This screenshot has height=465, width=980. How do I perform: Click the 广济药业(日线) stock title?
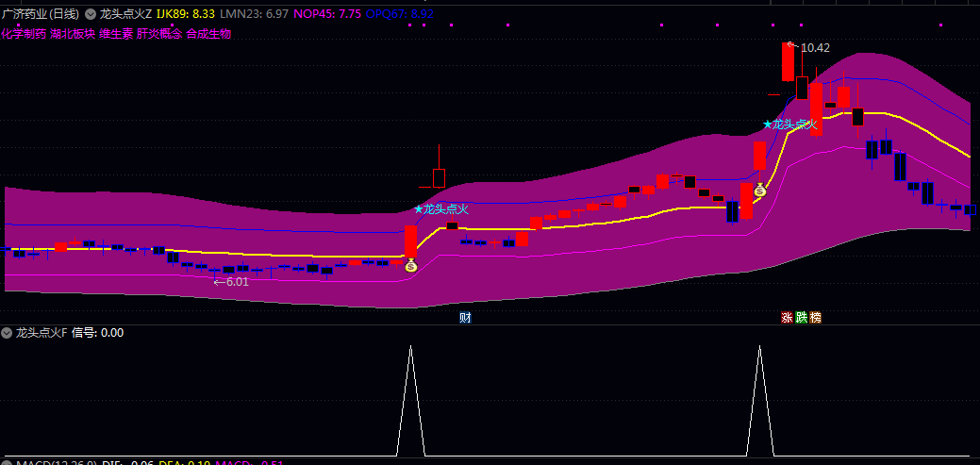41,14
